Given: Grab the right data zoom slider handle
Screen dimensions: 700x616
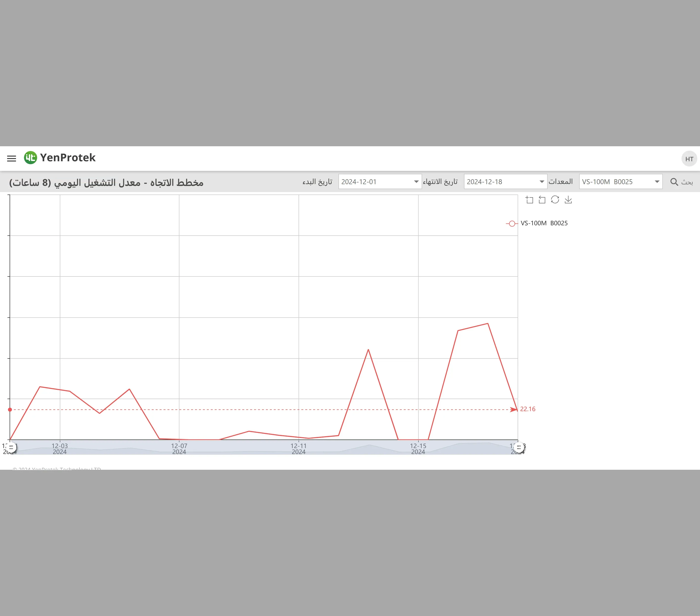Looking at the screenshot, I should click(519, 447).
